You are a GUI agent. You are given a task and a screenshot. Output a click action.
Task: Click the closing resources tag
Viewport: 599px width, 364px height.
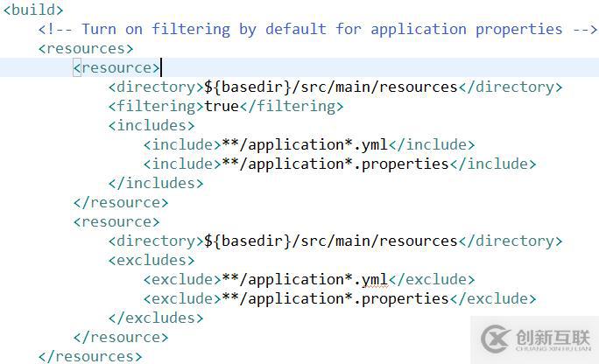point(90,356)
